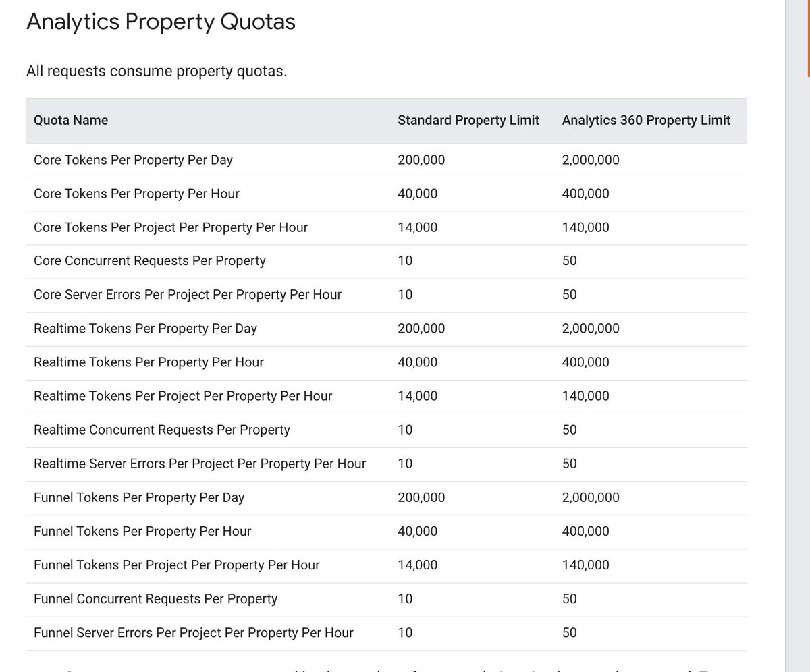Select the Quota Name column header
Image resolution: width=810 pixels, height=672 pixels.
click(70, 120)
